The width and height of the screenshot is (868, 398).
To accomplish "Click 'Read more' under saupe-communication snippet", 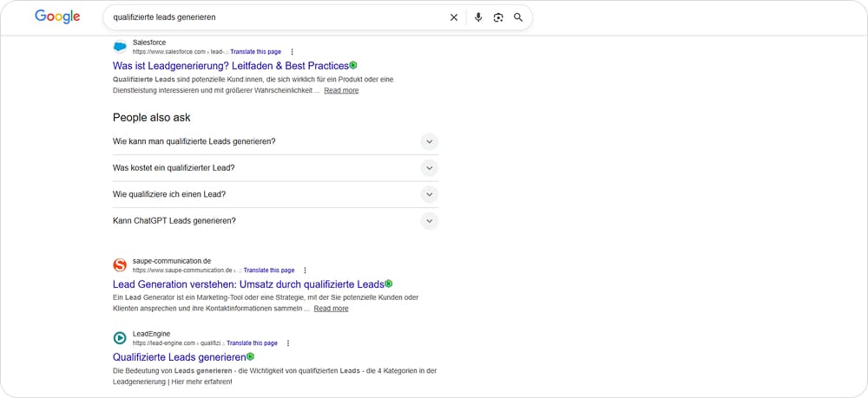I will coord(331,309).
